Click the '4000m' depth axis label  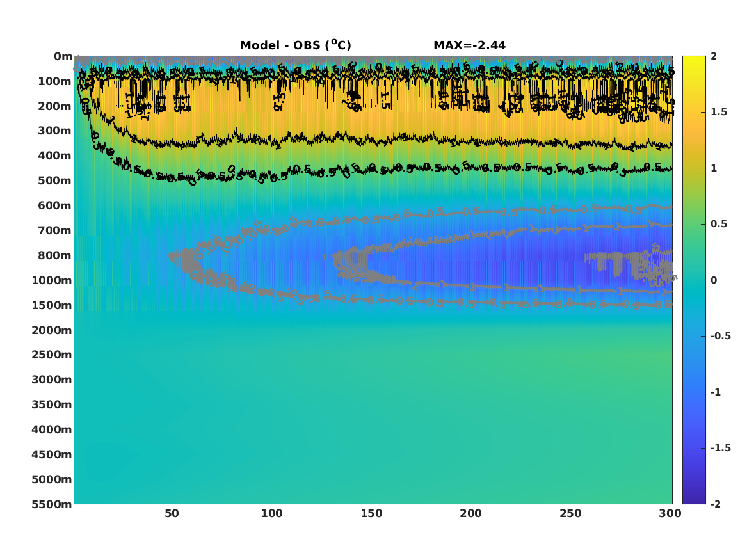click(52, 429)
